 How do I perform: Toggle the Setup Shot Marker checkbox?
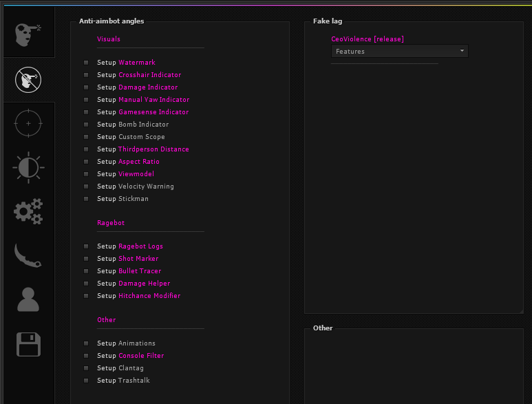[86, 259]
